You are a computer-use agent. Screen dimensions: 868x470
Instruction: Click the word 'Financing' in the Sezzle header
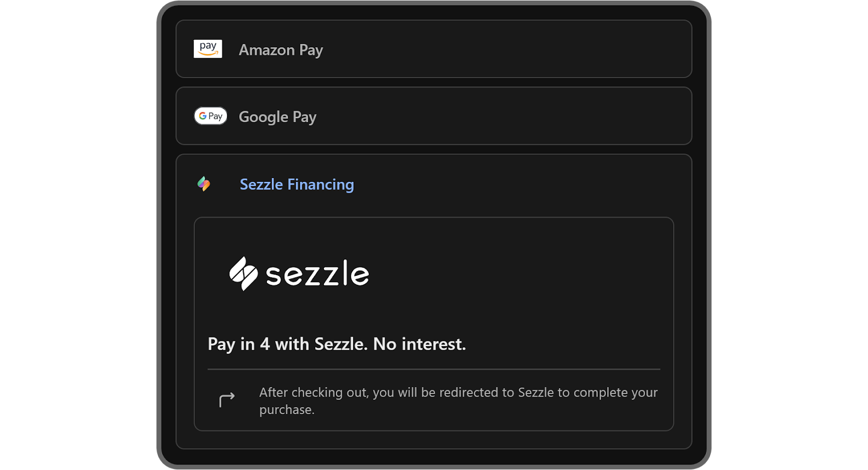321,185
